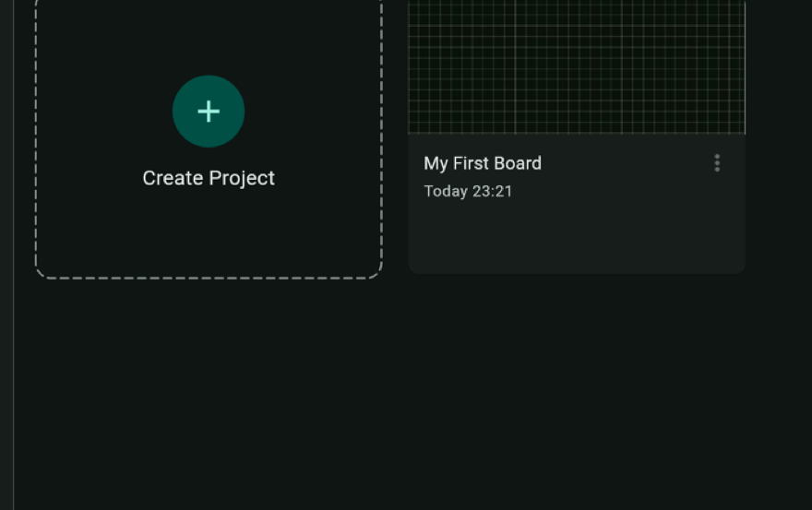Open the My First Board grid thumbnail

[577, 66]
